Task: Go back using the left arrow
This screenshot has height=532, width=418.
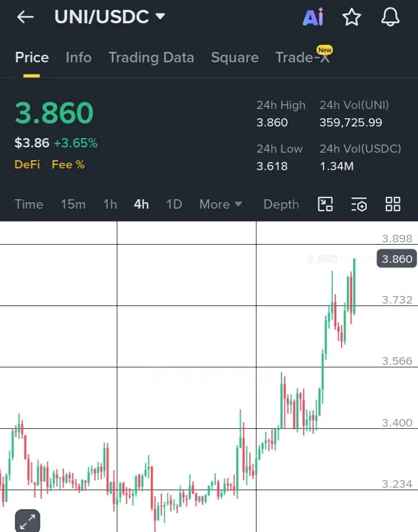Action: pyautogui.click(x=26, y=17)
